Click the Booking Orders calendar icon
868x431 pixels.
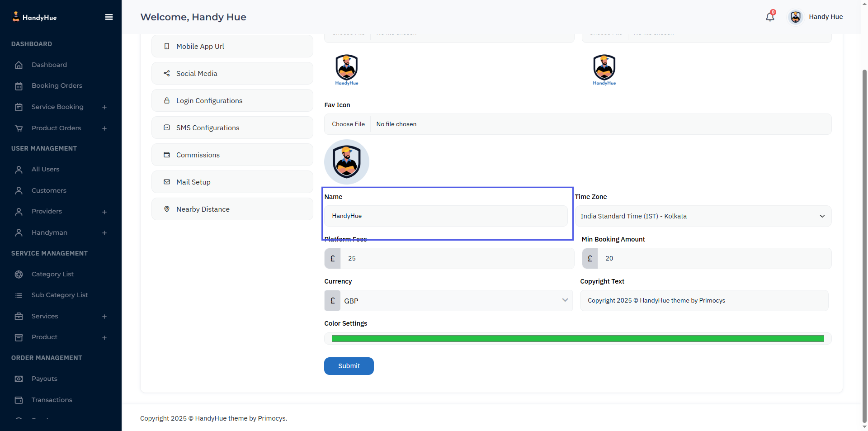tap(19, 86)
